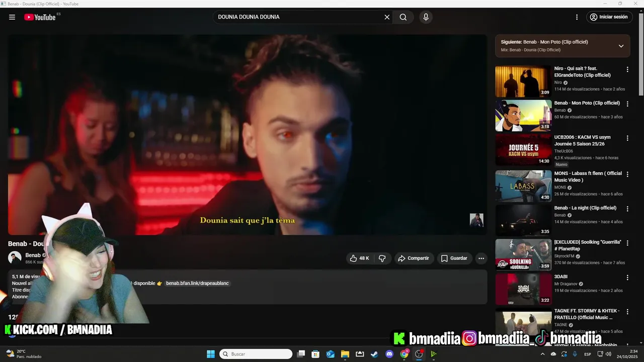Open the Windows Start button

coord(211,354)
